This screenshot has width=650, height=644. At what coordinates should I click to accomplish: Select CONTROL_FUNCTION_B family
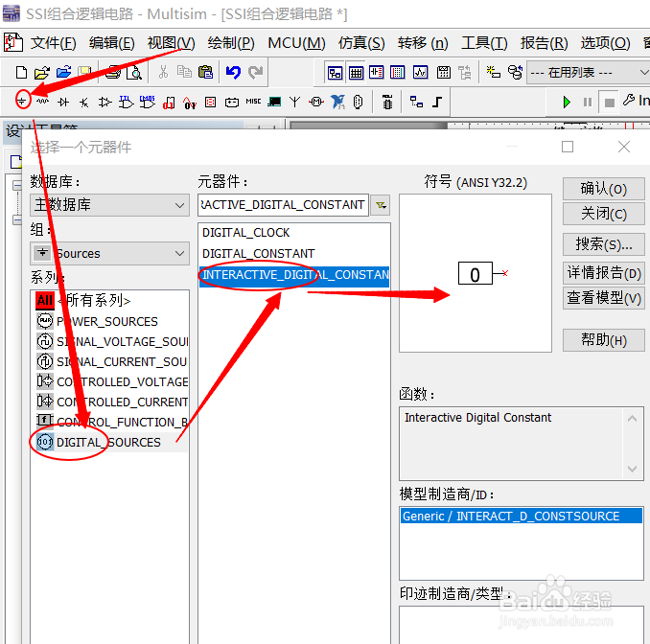(112, 422)
